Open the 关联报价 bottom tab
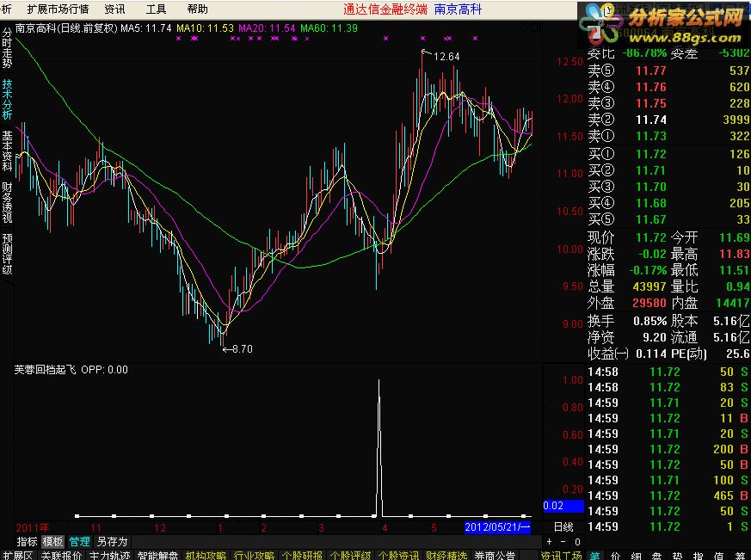 point(61,555)
